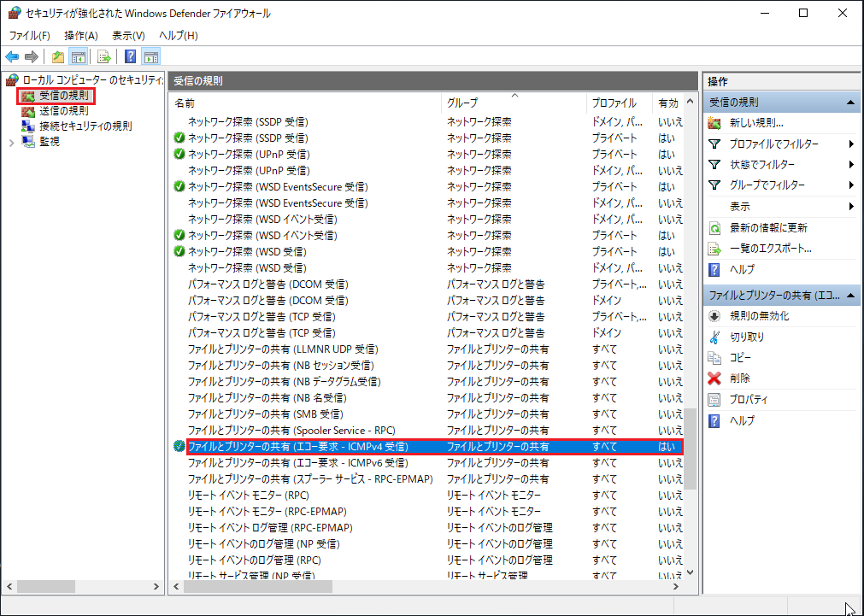Click the 規則の無効化 icon
The width and height of the screenshot is (864, 616).
pyautogui.click(x=714, y=316)
